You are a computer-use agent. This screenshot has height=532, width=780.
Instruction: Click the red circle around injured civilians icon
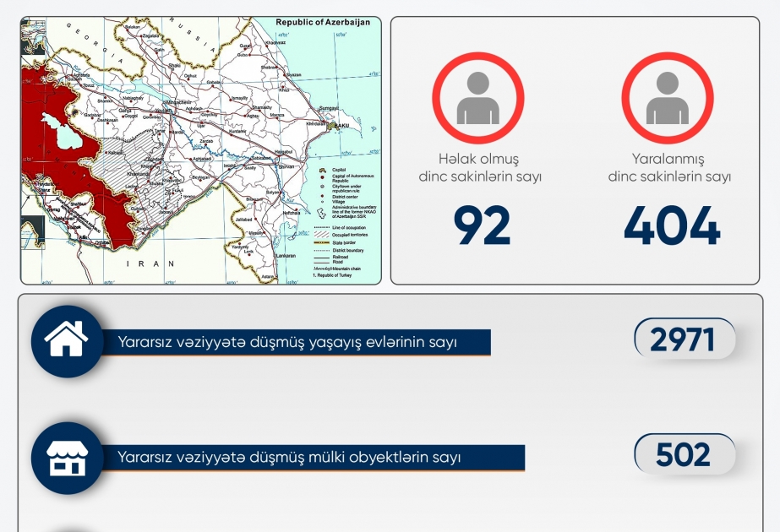(668, 98)
